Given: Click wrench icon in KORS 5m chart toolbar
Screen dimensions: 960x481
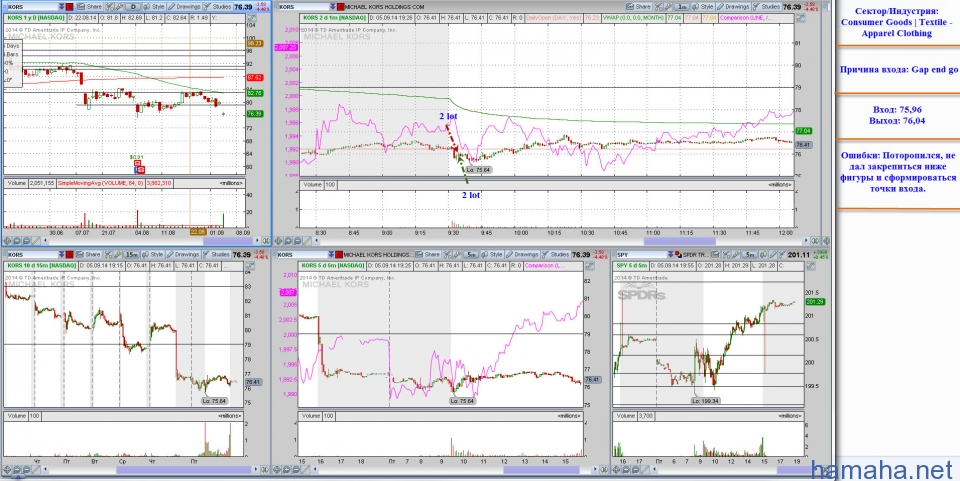Looking at the screenshot, I should [457, 255].
